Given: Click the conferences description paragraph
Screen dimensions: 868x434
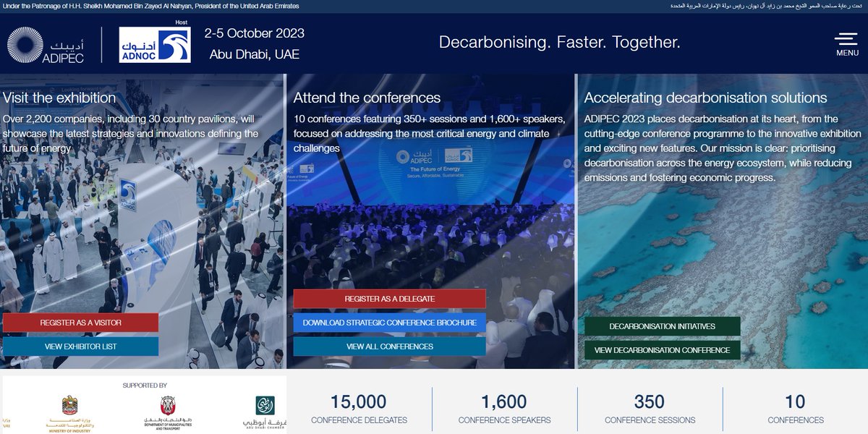Looking at the screenshot, I should 430,134.
